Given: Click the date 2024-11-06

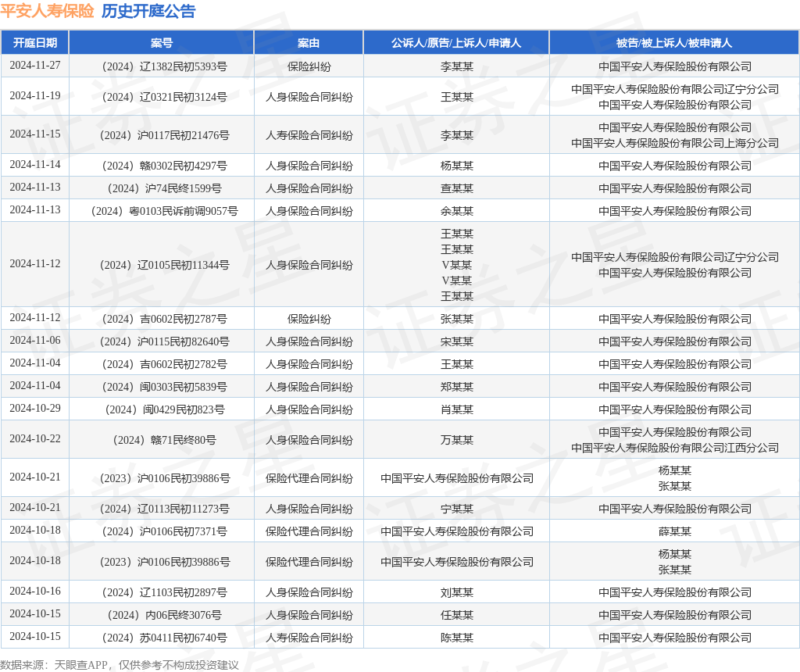Looking at the screenshot, I should [x=34, y=340].
